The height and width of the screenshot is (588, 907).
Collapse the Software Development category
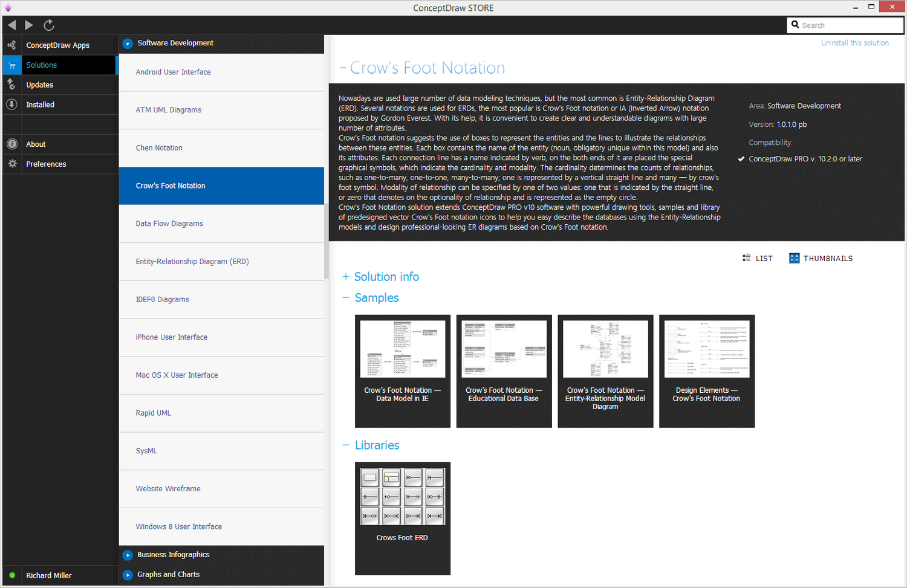128,44
